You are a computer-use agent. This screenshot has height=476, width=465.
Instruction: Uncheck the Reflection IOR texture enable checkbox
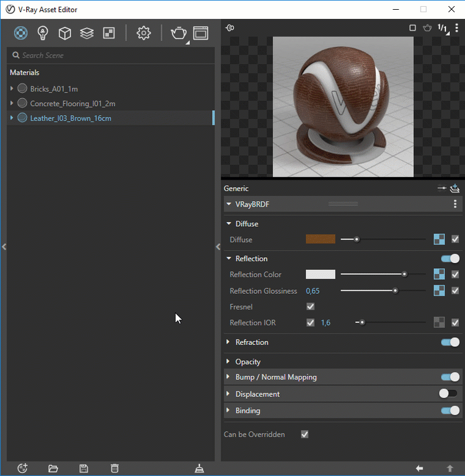coord(455,322)
